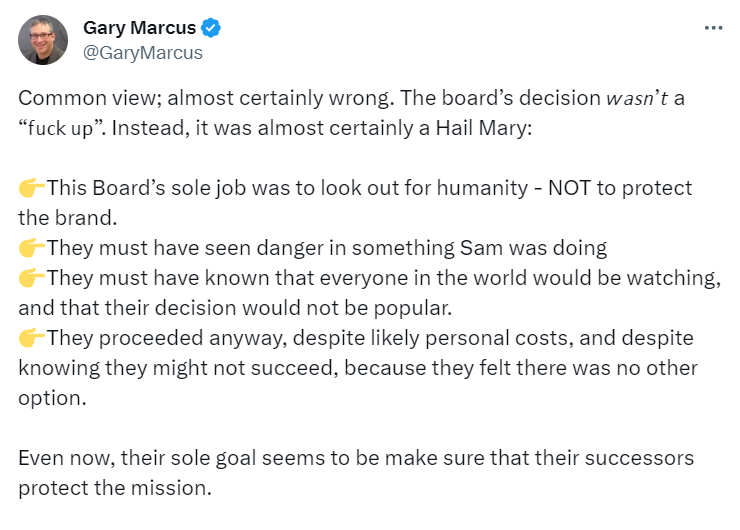The width and height of the screenshot is (740, 530).
Task: Click the pointing-hand emoji before "They must have seen"
Action: click(x=32, y=248)
